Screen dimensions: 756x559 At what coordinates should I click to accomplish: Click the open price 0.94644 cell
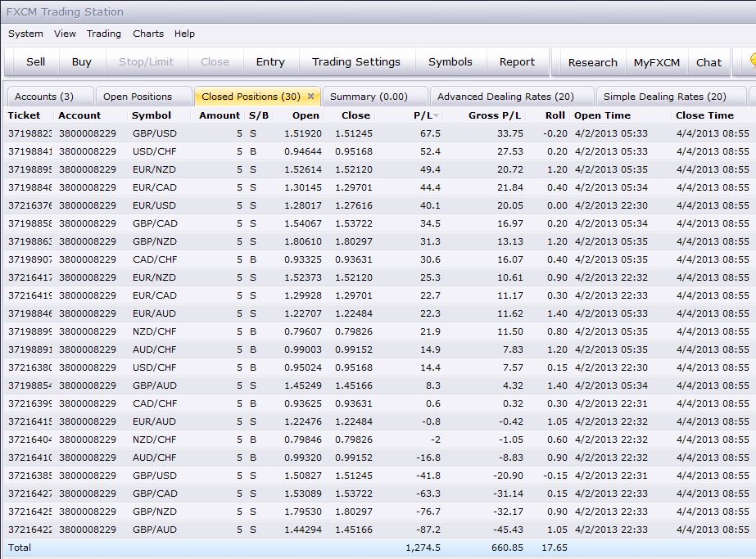(x=303, y=151)
